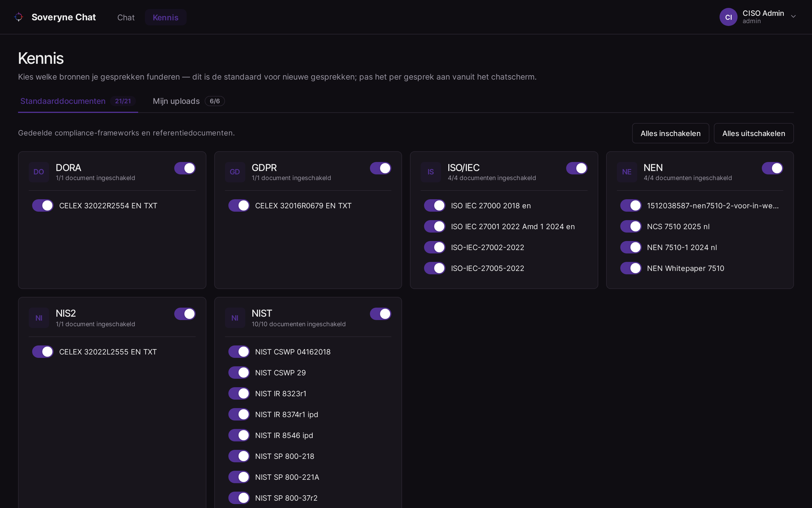
Task: Click the NI badge icon on NIST card
Action: [x=235, y=318]
